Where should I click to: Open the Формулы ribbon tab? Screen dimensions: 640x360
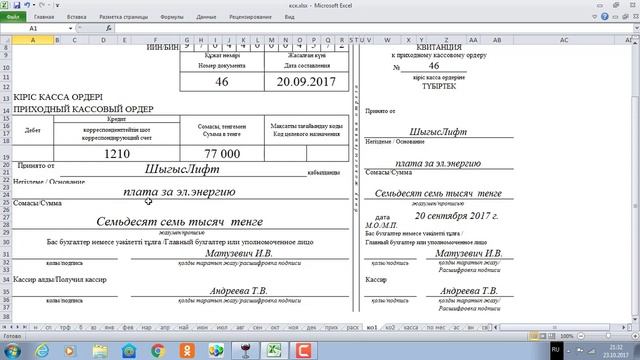[172, 17]
